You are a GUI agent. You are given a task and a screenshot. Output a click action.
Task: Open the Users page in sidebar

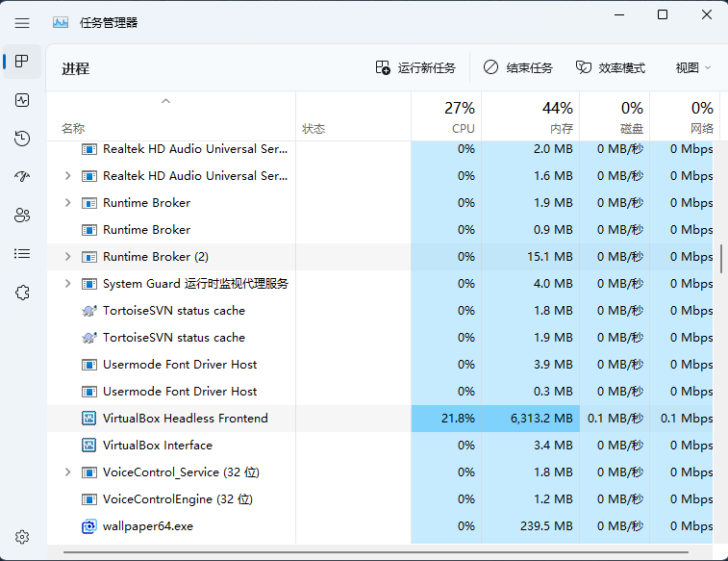click(x=22, y=216)
